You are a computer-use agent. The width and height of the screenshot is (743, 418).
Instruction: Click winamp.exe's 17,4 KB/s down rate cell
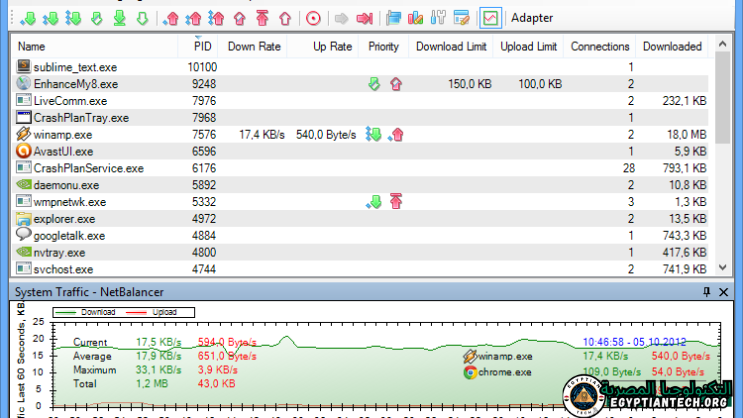[x=262, y=135]
